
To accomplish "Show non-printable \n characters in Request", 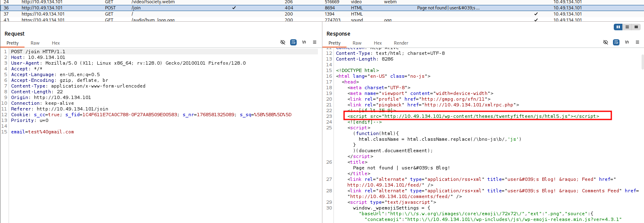I will coord(304,42).
